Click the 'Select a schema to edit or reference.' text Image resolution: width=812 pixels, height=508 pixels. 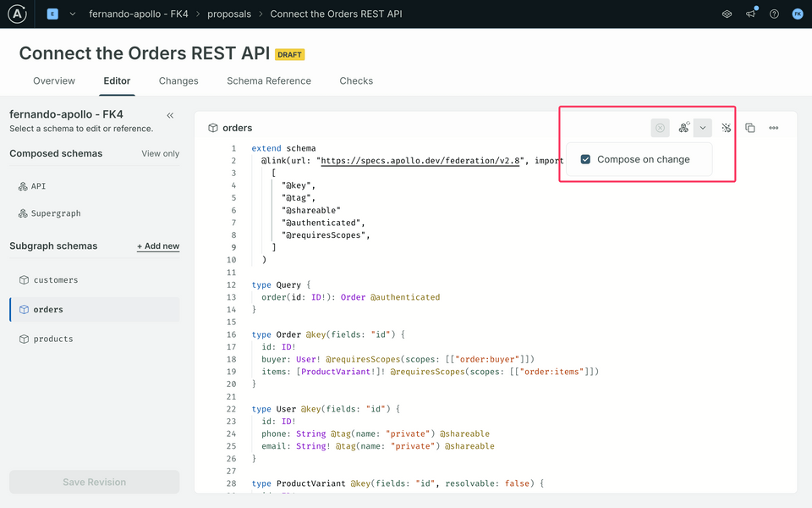click(x=81, y=129)
